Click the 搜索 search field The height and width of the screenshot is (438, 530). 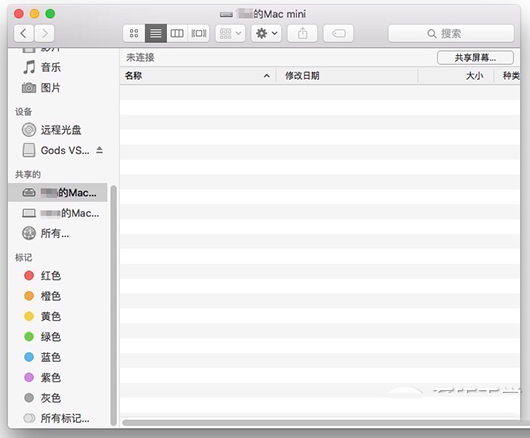[x=451, y=33]
